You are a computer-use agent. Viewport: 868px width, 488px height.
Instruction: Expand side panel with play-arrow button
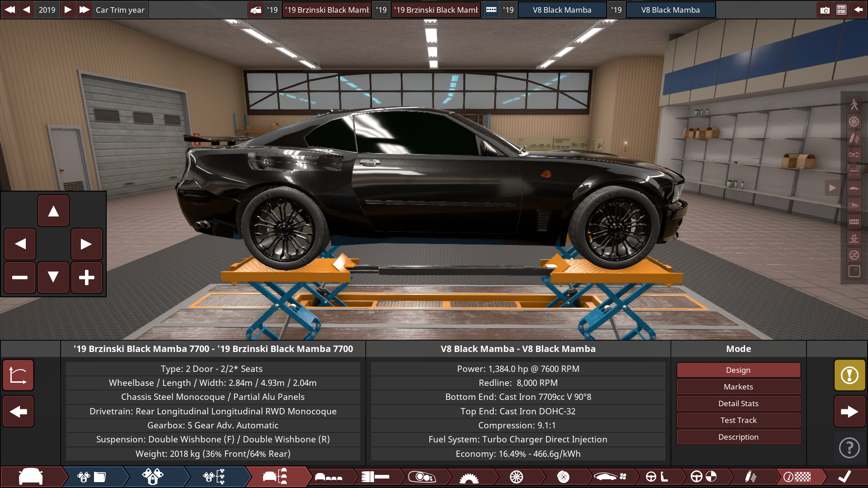click(x=832, y=188)
